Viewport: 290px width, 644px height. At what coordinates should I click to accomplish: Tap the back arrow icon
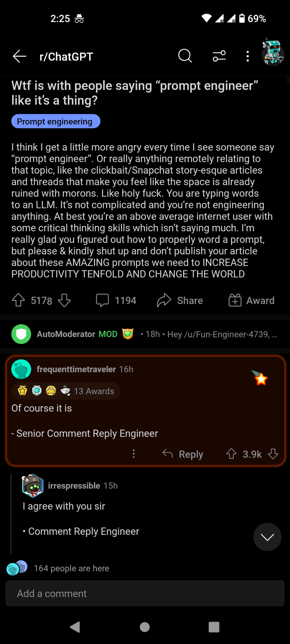[x=20, y=56]
